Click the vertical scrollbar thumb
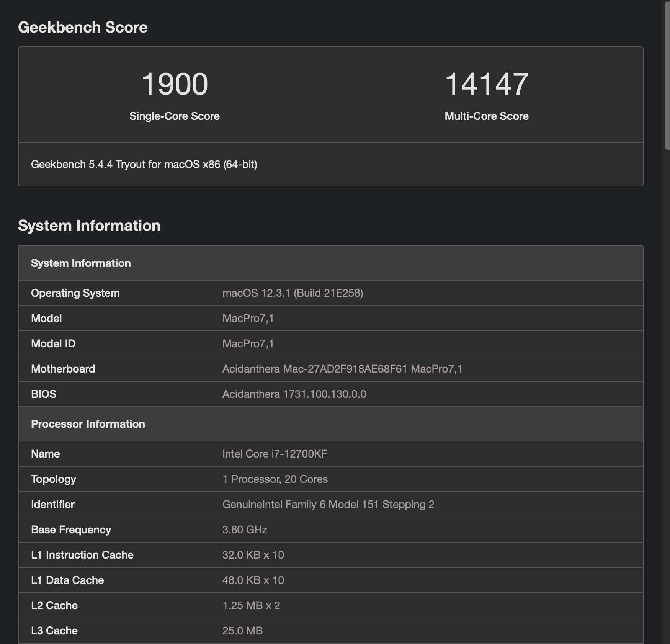670x644 pixels. tap(667, 76)
